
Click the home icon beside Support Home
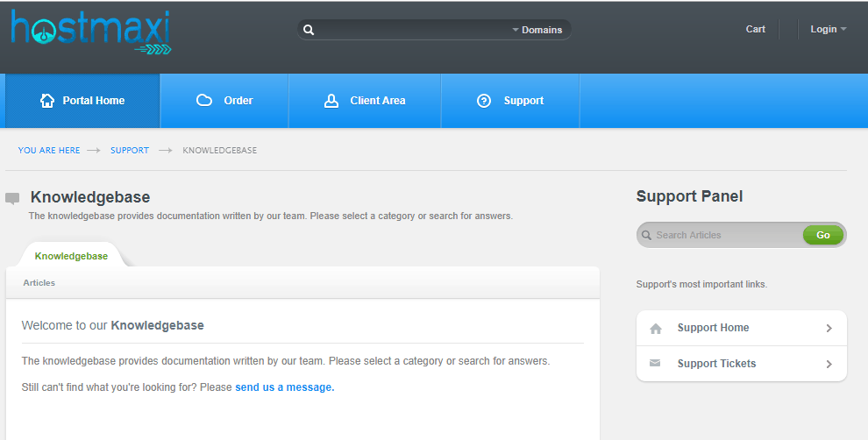[656, 329]
